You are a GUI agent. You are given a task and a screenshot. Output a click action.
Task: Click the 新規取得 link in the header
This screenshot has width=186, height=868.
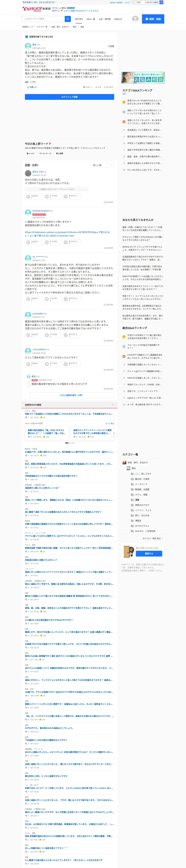tap(71, 8)
